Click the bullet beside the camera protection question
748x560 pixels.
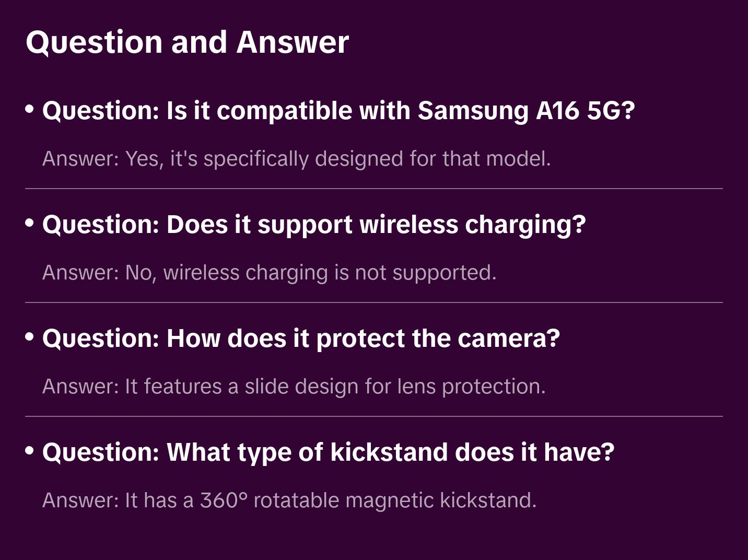[x=30, y=337]
